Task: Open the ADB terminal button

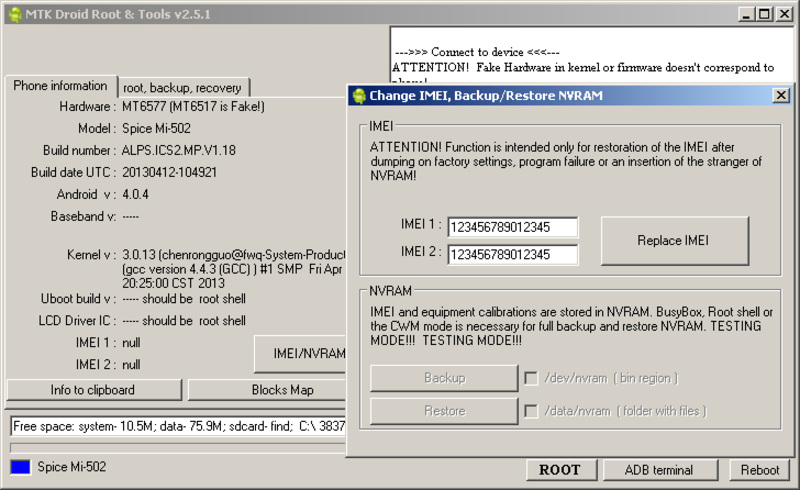Action: [x=660, y=470]
